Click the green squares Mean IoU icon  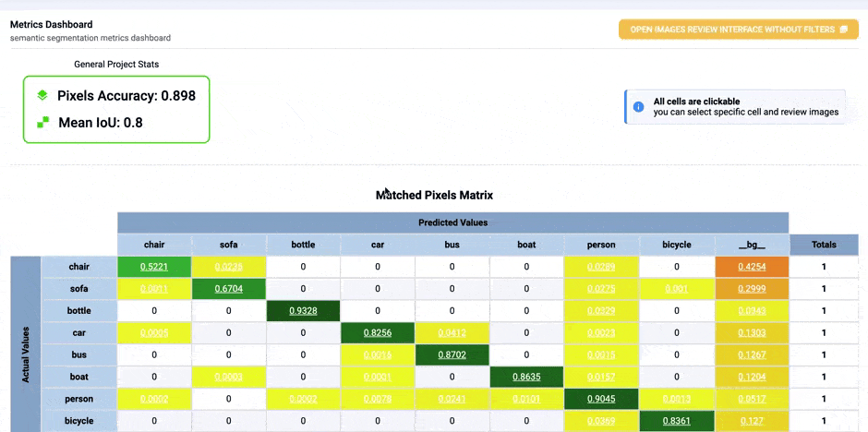pos(42,122)
